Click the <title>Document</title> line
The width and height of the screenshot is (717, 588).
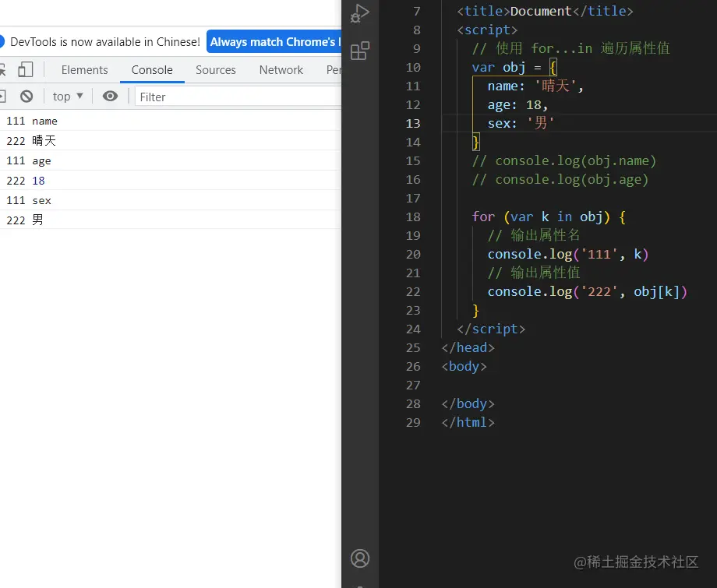tap(545, 11)
